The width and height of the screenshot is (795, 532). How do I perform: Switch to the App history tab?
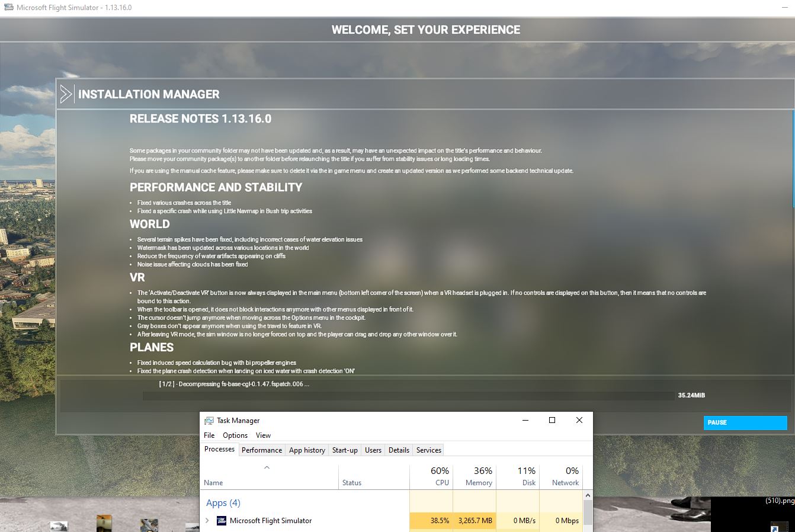(307, 450)
